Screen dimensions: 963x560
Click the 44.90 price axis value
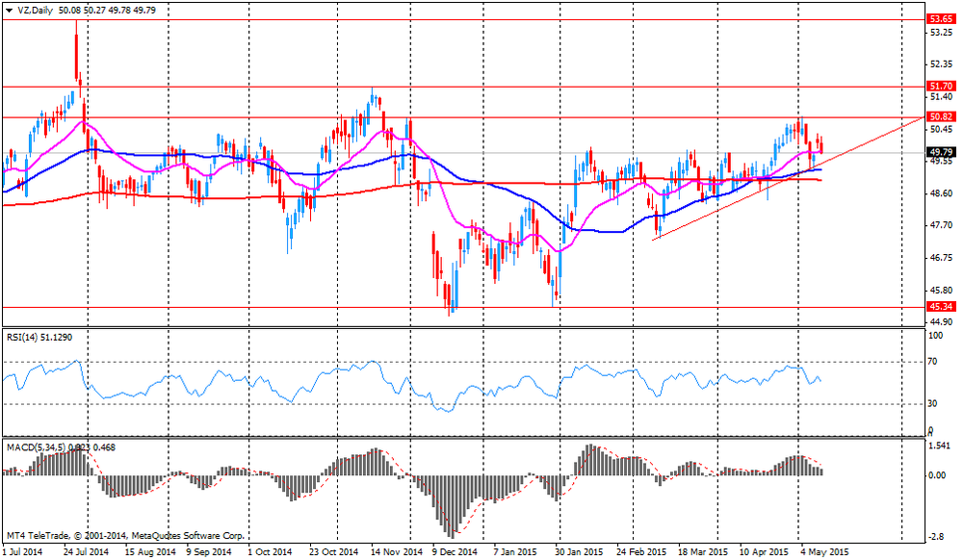point(942,321)
